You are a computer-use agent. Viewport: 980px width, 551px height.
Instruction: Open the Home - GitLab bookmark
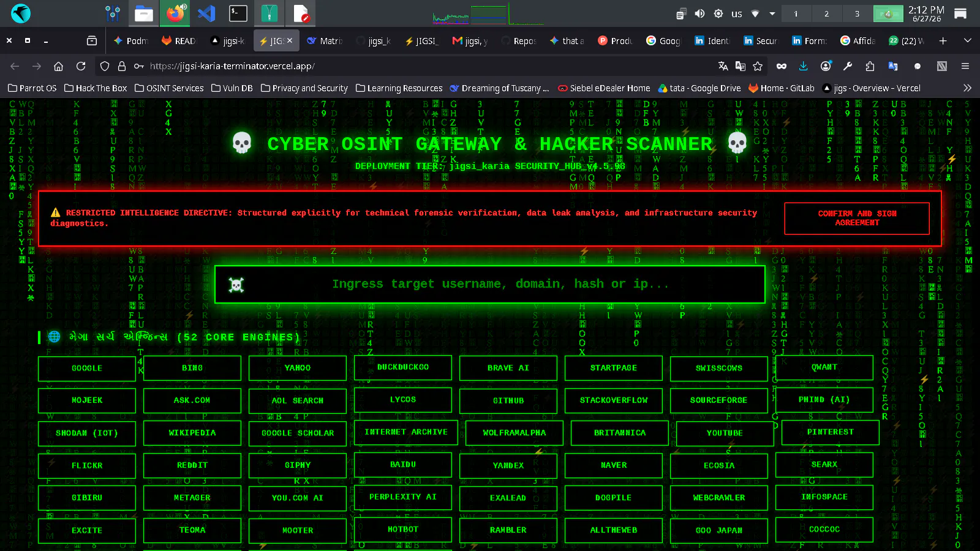click(x=782, y=88)
